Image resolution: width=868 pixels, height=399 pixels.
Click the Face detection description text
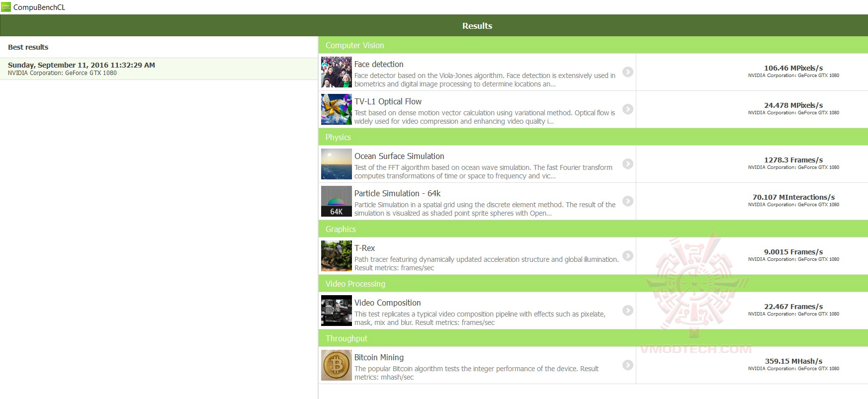(x=485, y=80)
